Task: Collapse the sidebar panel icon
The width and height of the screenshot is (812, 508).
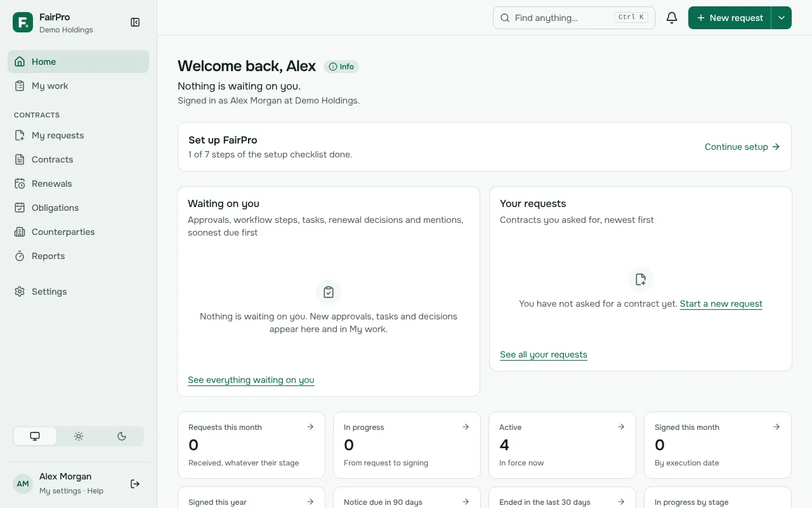Action: (x=135, y=22)
